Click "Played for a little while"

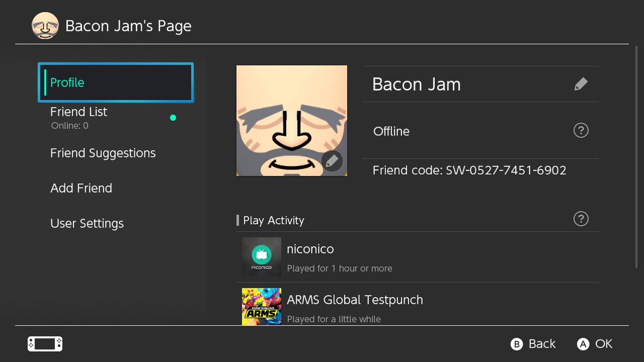[x=334, y=319]
